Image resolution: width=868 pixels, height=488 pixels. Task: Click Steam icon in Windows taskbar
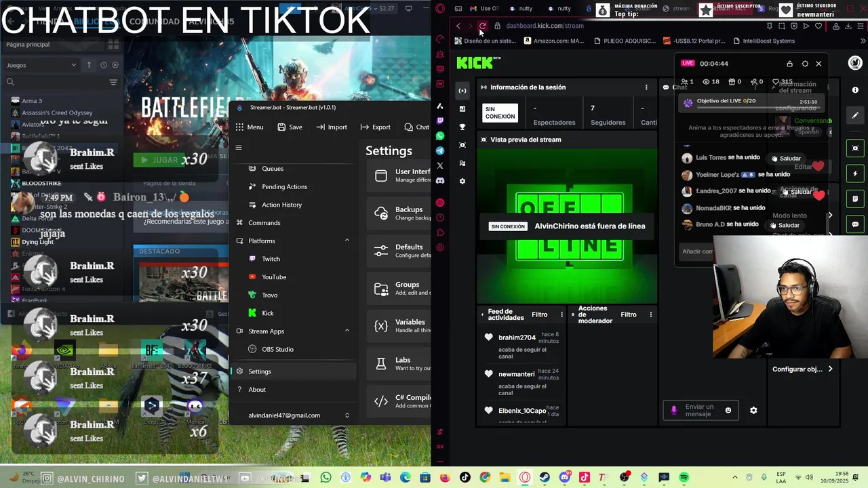pos(545,478)
